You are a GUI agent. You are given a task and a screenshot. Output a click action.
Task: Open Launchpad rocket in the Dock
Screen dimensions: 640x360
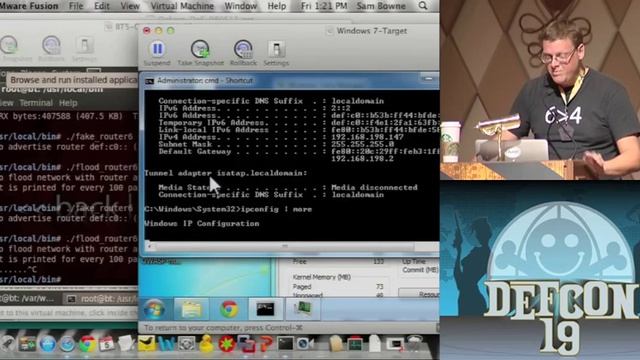pos(7,344)
